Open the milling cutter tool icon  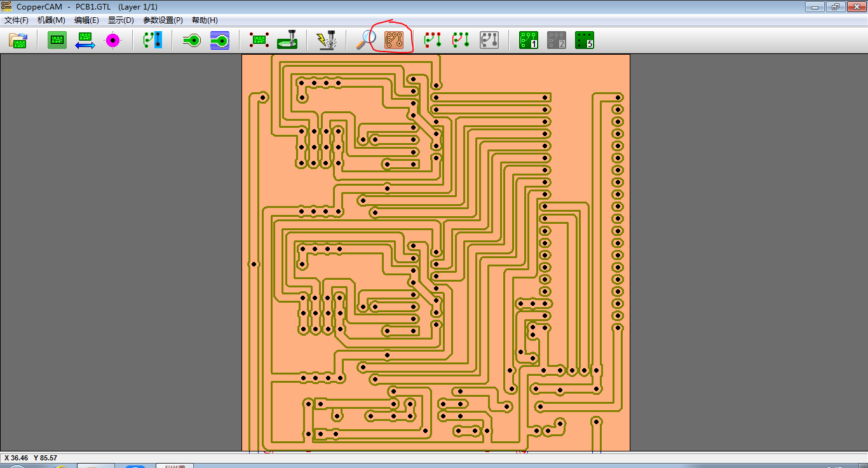click(287, 41)
